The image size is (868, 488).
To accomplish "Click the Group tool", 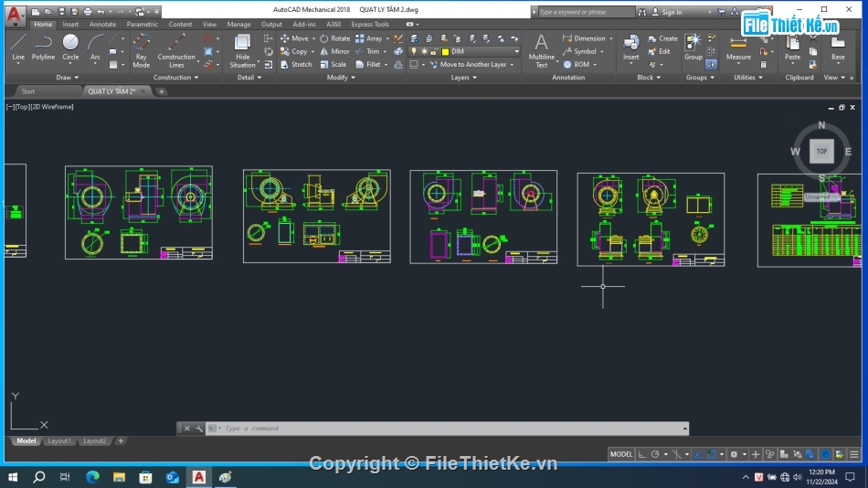I will (693, 48).
